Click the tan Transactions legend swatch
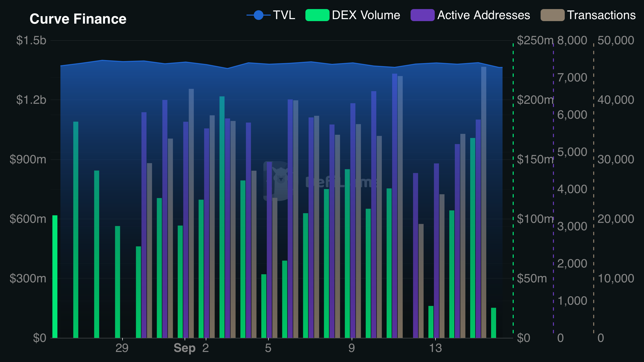Image resolution: width=644 pixels, height=362 pixels. pos(552,15)
